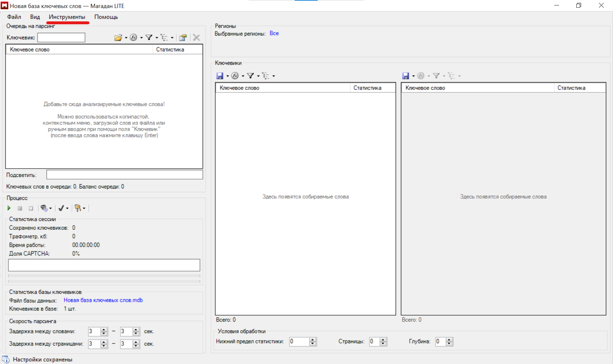This screenshot has height=364, width=613.
Task: Decrease the Страницы spinner value
Action: pos(383,344)
